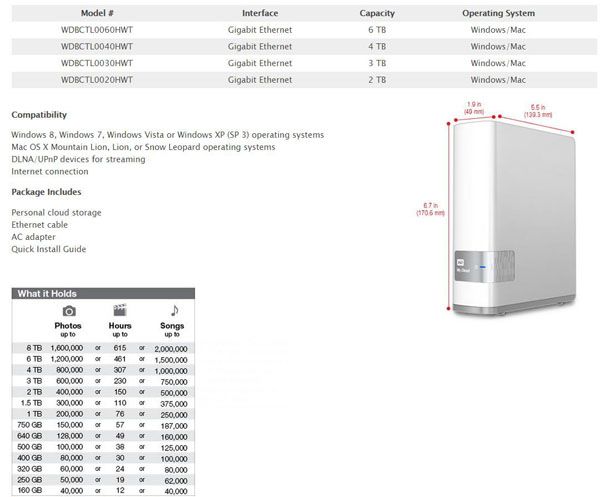
Task: Click the 400,000 photos value
Action: 70,392
